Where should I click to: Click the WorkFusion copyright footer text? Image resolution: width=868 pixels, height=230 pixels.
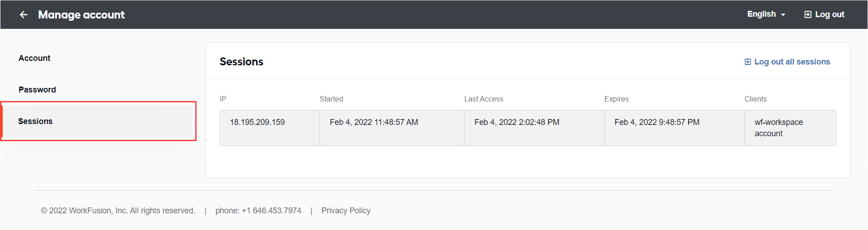point(118,211)
